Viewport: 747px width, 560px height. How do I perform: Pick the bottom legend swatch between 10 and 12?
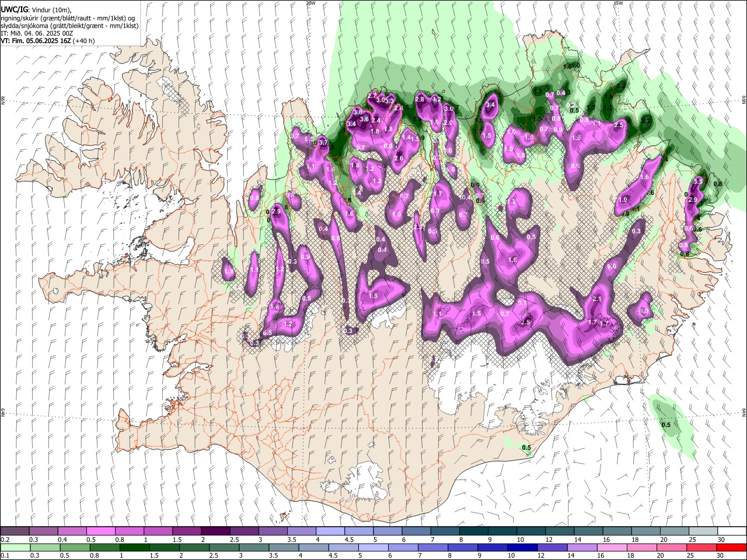[x=523, y=547]
